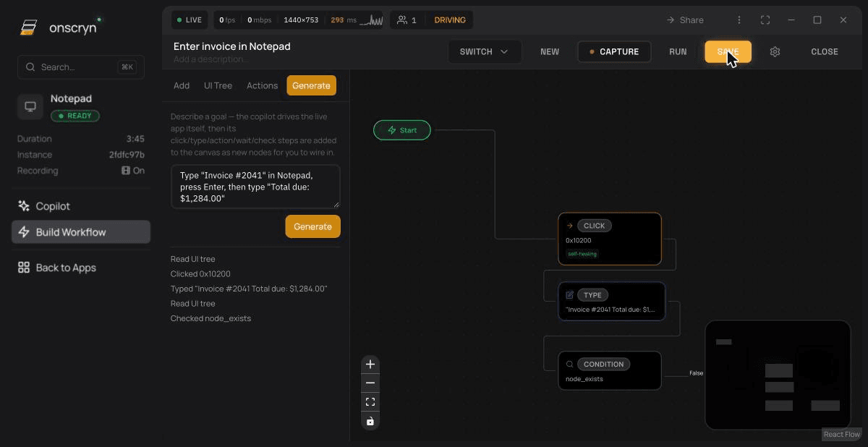The width and height of the screenshot is (868, 447).
Task: Click the sidebar Search field
Action: coord(81,67)
